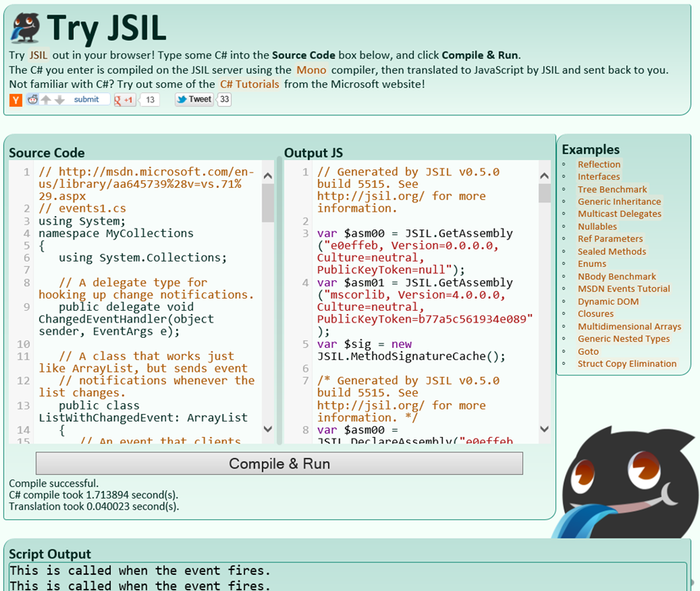Click the 'Output JS' heading
Screen dimensions: 700x591
(313, 153)
